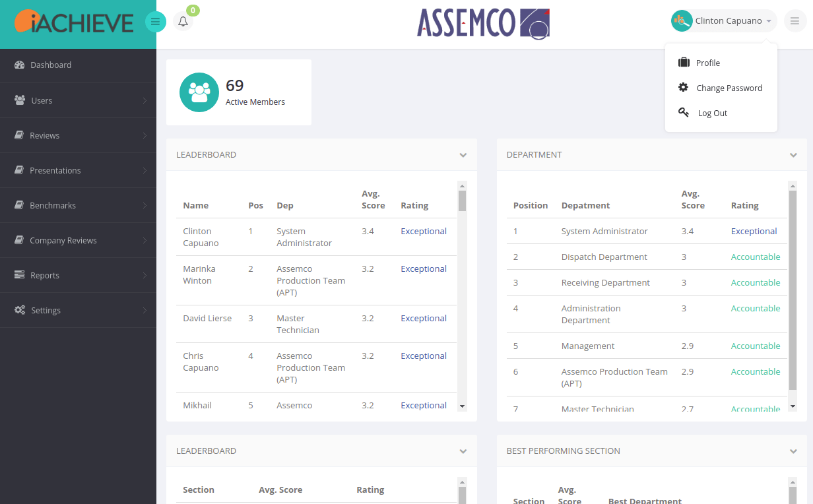Image resolution: width=813 pixels, height=504 pixels.
Task: Expand the Company Reviews submenu arrow
Action: (145, 240)
